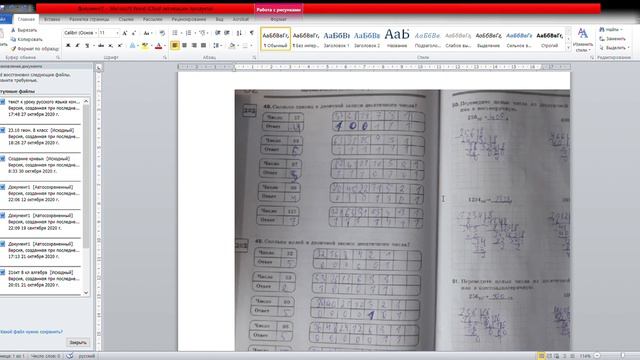640x360 pixels.
Task: Click the Underline formatting icon
Action: pos(87,46)
